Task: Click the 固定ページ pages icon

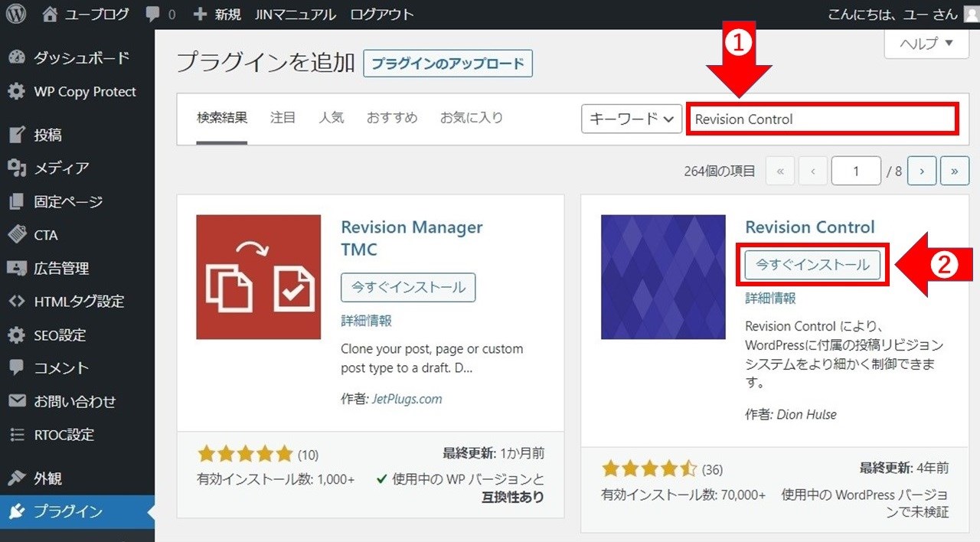Action: pyautogui.click(x=16, y=202)
